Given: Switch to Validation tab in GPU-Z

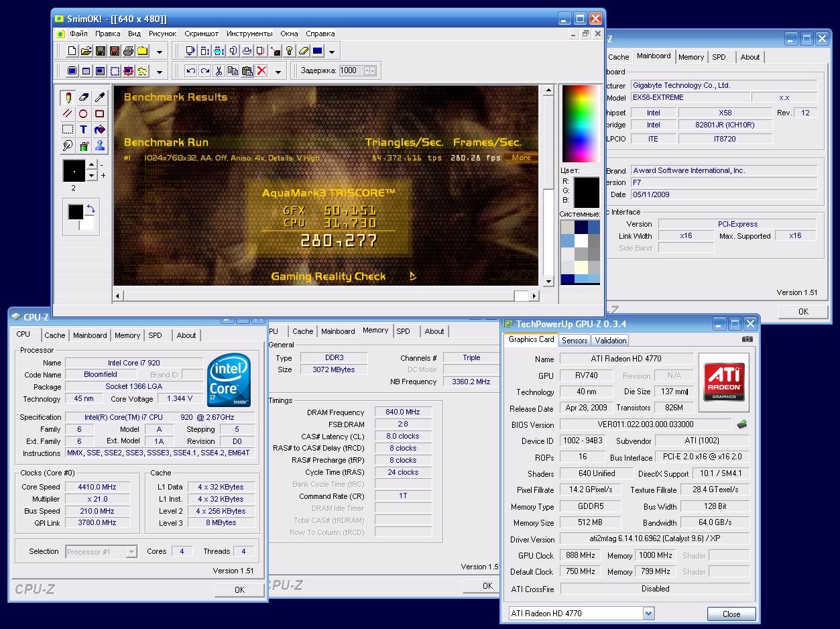Looking at the screenshot, I should click(611, 341).
